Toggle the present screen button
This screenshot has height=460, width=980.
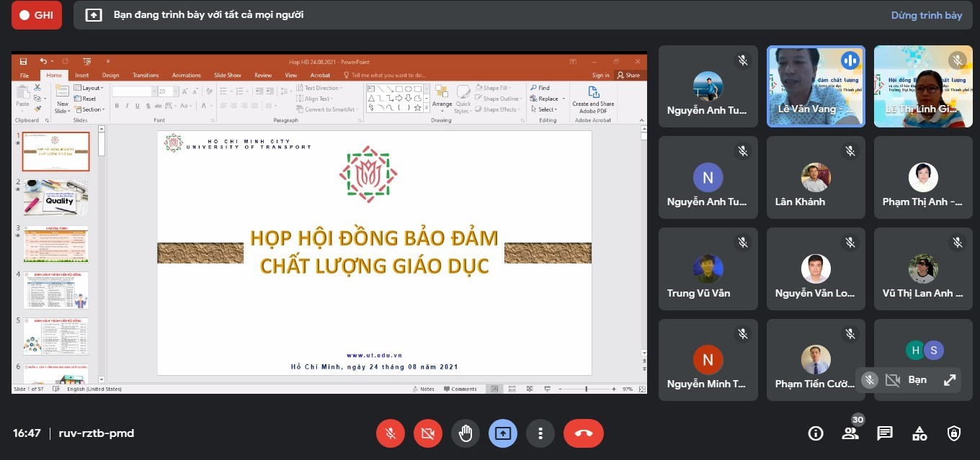(503, 433)
